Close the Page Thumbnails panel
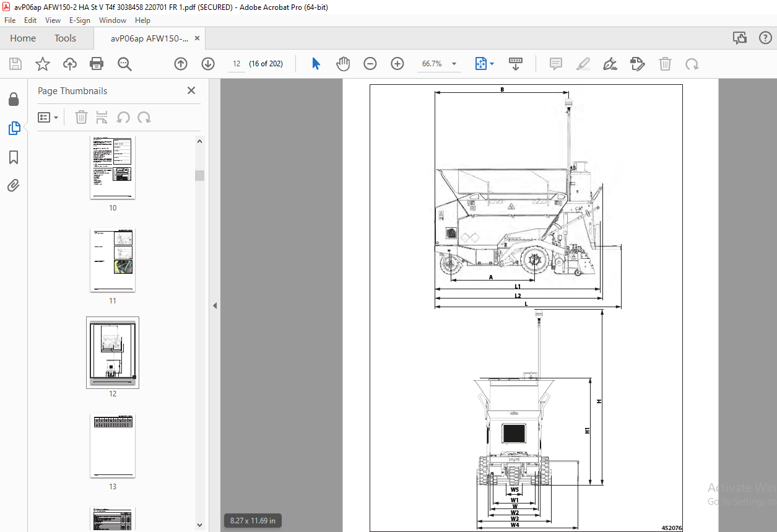The width and height of the screenshot is (777, 532). point(191,90)
